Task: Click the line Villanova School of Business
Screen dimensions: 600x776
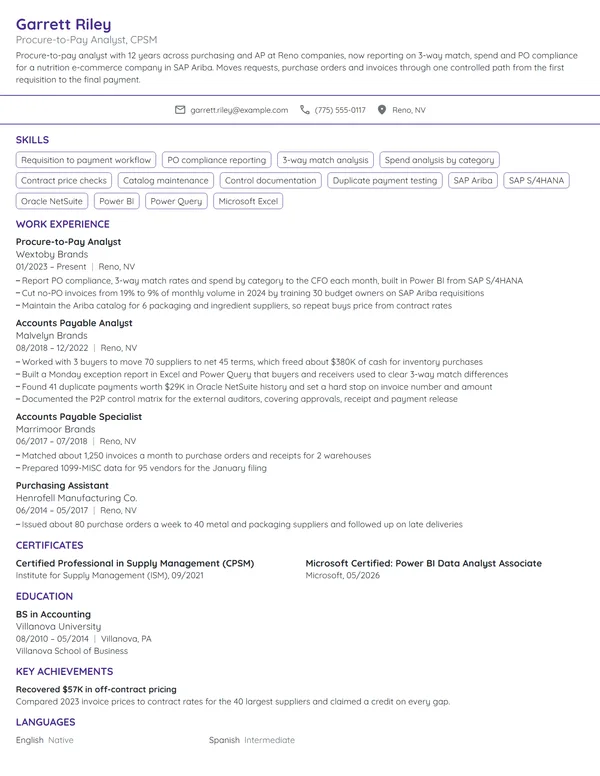Action: pos(72,651)
